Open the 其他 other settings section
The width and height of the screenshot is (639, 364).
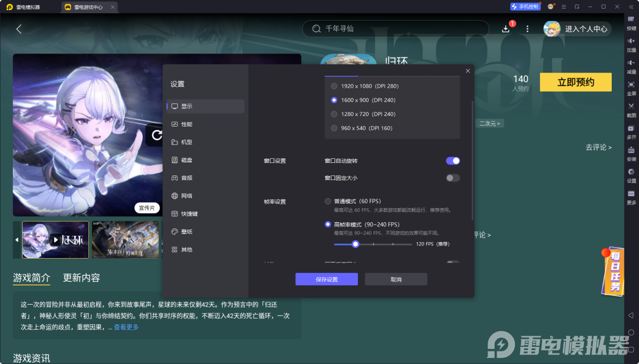click(205, 250)
